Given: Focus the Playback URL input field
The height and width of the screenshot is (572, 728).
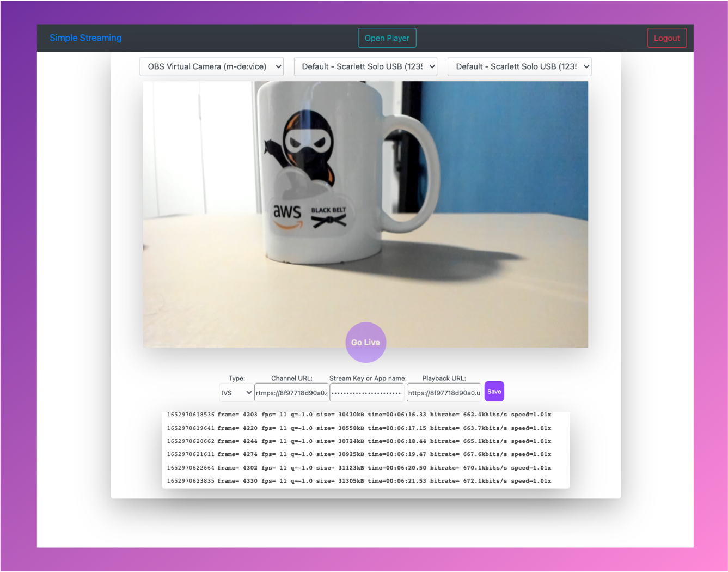Looking at the screenshot, I should point(444,393).
